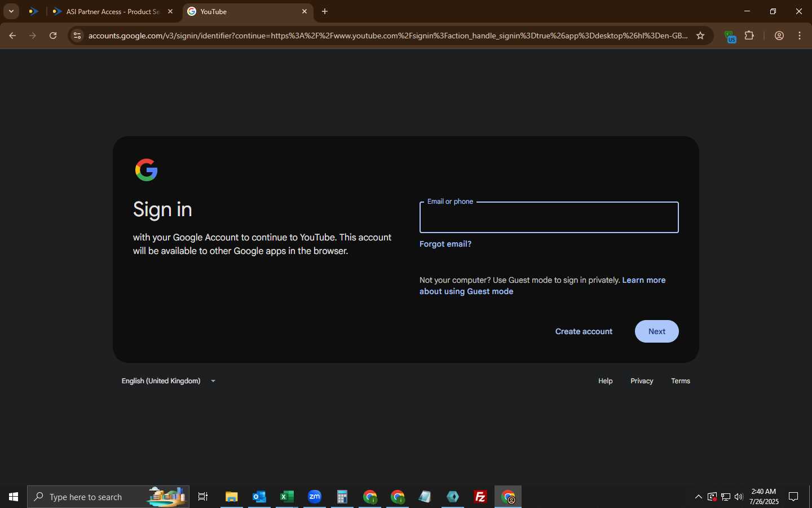The image size is (812, 508).
Task: View site information icon in address bar
Action: pos(77,36)
